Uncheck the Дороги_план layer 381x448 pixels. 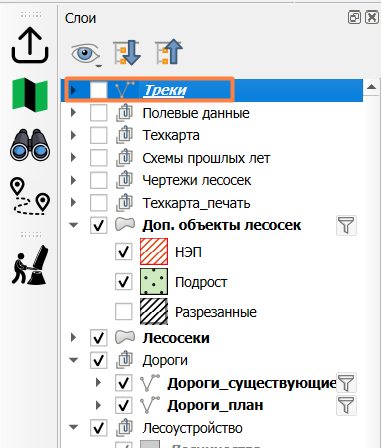124,405
